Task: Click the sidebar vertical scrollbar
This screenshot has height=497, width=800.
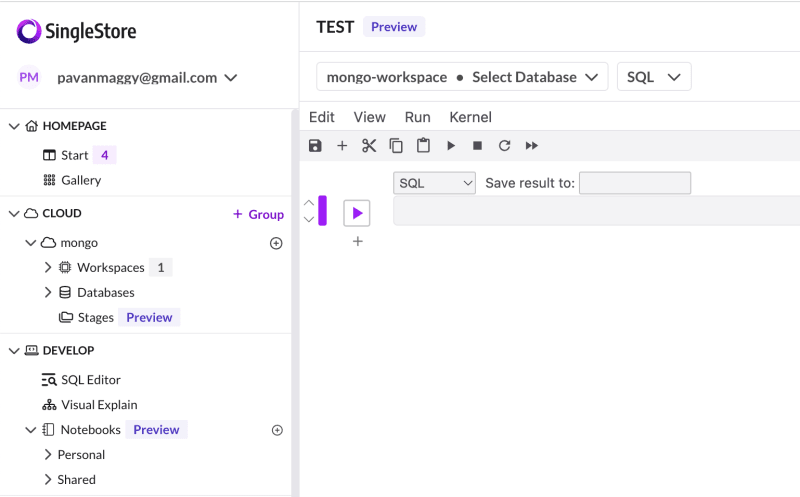Action: (x=294, y=303)
